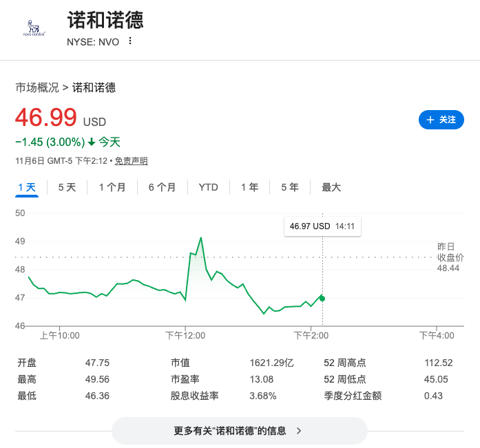Viewport: 480px width, 448px height.
Task: Click the 市场概况 breadcrumb link
Action: (37, 87)
